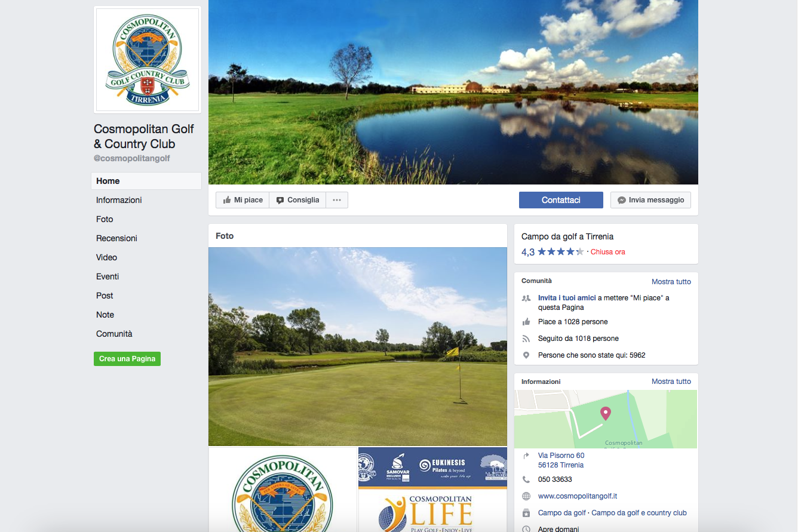The width and height of the screenshot is (798, 532).
Task: Open the cover photo of the golf lake
Action: coord(453,92)
